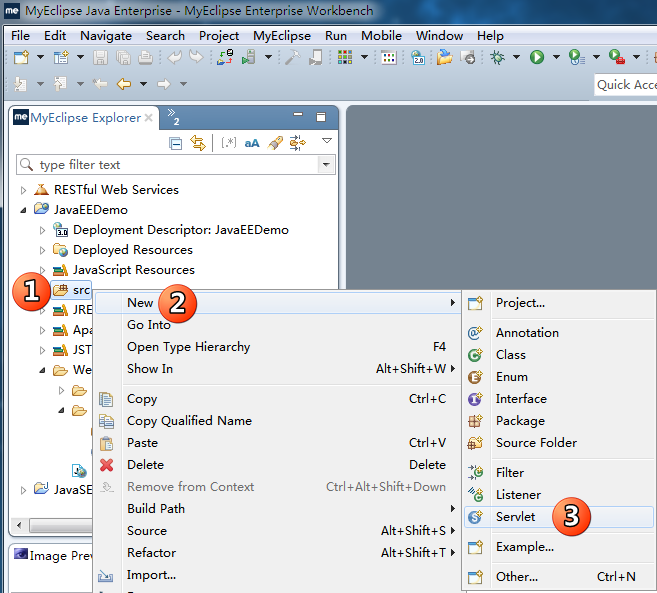This screenshot has width=657, height=593.
Task: Click the Redo arrow toolbar icon
Action: click(x=196, y=57)
